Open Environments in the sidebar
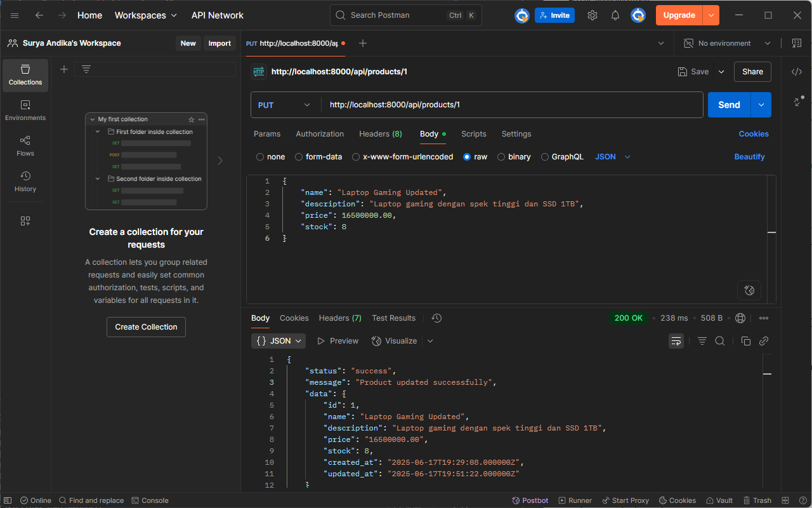The image size is (812, 508). 25,110
